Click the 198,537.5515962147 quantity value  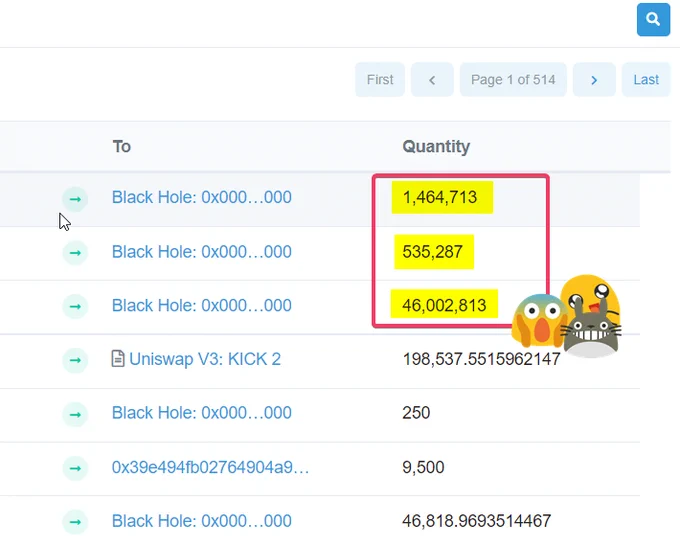(481, 359)
